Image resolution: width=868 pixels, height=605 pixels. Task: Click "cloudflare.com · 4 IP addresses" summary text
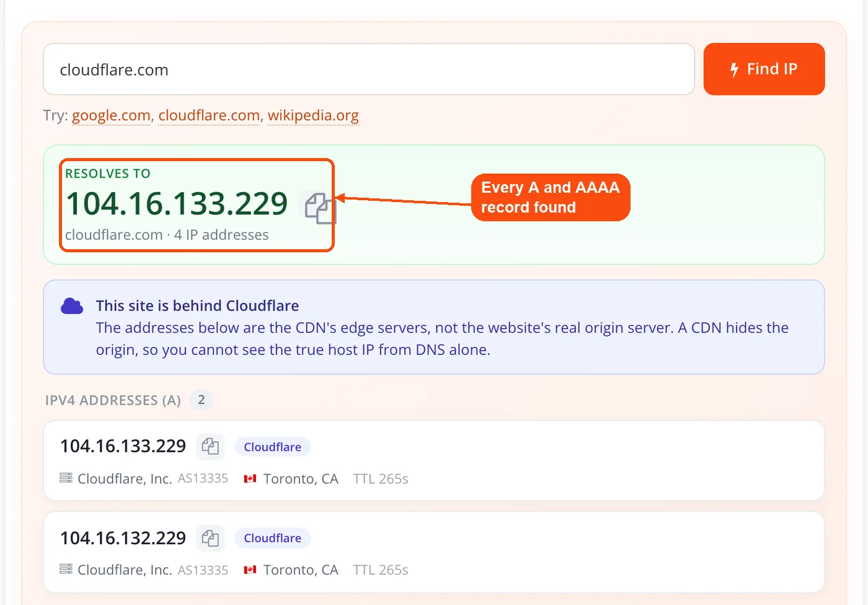click(167, 235)
